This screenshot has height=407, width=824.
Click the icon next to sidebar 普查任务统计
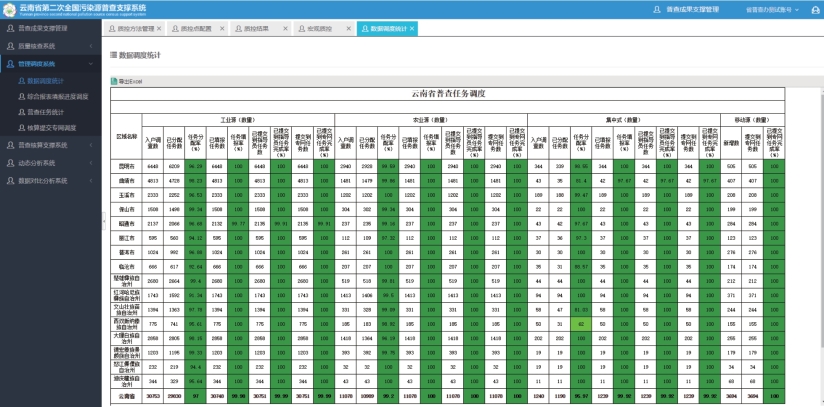(x=21, y=113)
